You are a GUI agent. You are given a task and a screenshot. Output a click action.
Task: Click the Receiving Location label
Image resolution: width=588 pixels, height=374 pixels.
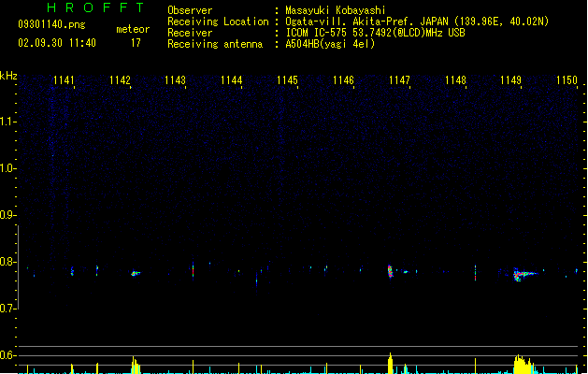218,22
